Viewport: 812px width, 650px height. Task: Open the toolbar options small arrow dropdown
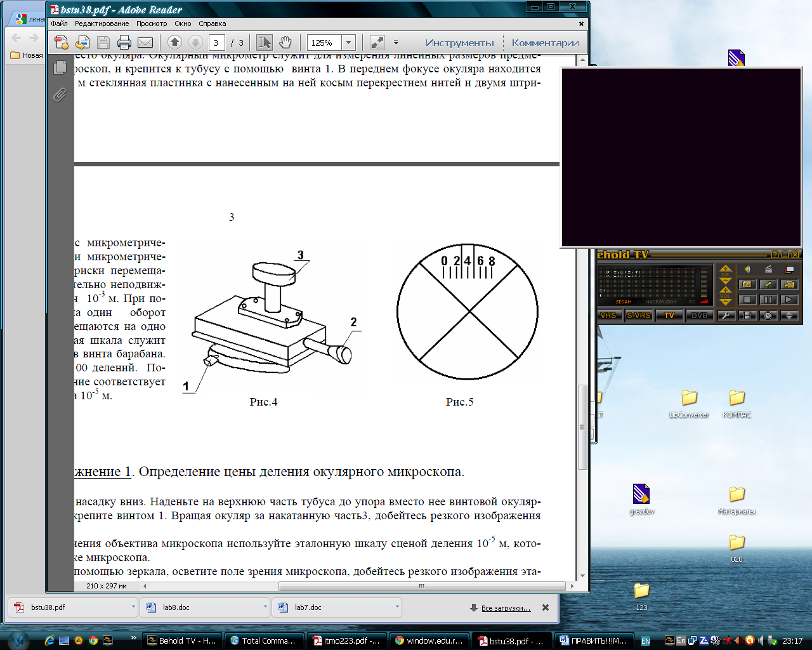396,43
